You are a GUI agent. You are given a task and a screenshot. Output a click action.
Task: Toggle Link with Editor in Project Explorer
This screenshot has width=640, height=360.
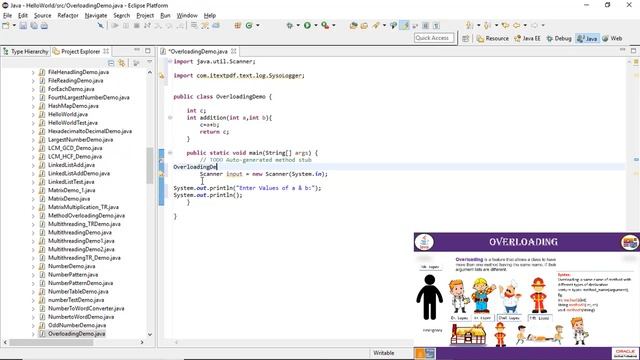(122, 63)
